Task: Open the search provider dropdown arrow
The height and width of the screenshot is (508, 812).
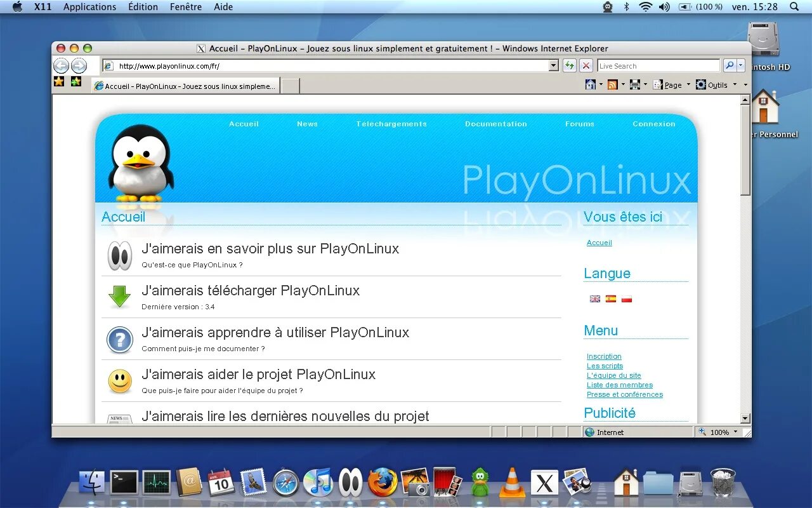Action: (x=741, y=65)
